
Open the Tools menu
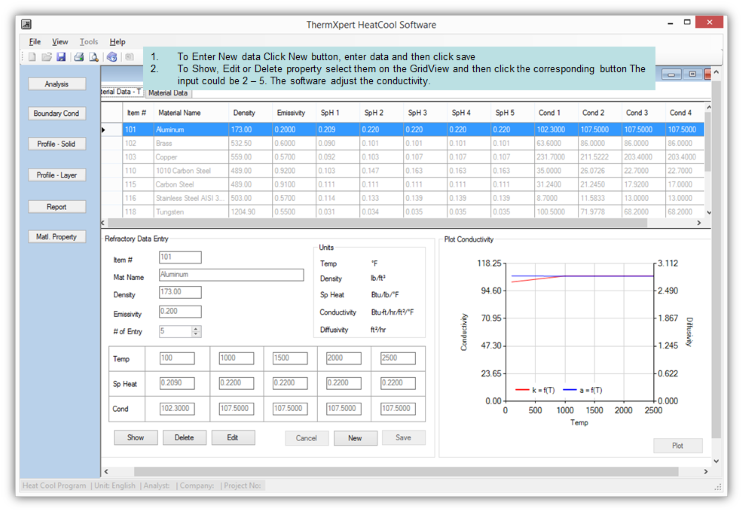tap(89, 42)
